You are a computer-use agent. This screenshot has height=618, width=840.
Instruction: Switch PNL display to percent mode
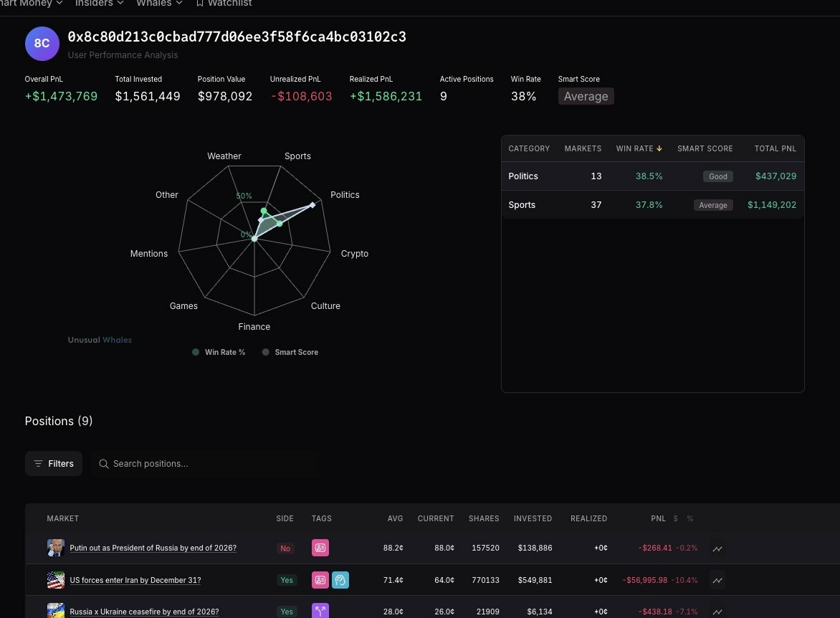click(x=690, y=518)
